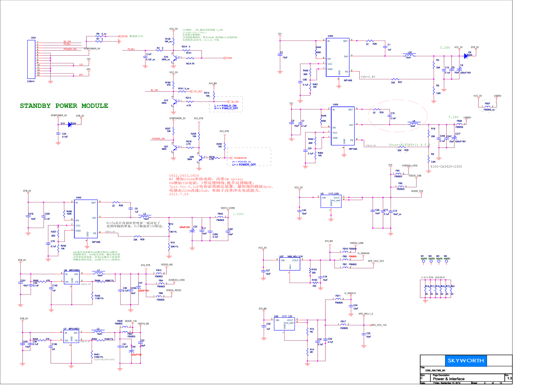Image resolution: width=555 pixels, height=392 pixels.
Task: Click the 2D/3D net label
Action: tap(124, 36)
